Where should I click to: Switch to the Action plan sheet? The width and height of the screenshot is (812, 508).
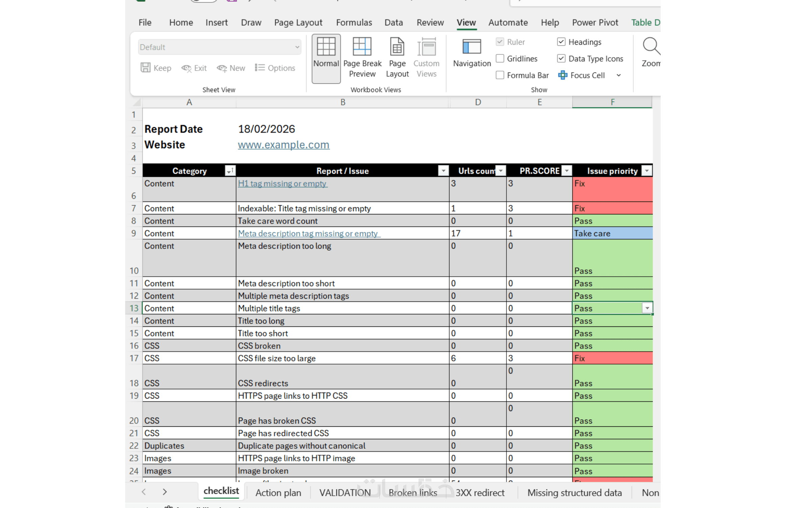[x=278, y=492]
